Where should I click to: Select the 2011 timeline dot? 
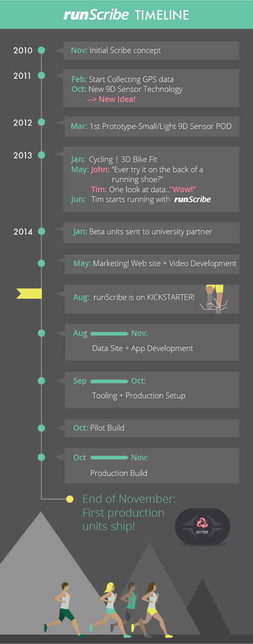click(x=41, y=76)
